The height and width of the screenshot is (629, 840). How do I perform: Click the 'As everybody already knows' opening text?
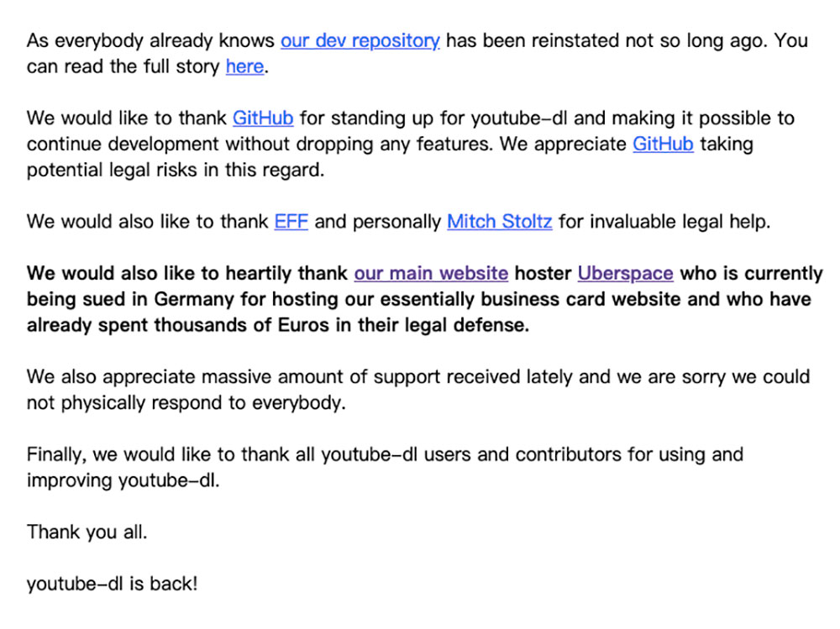click(x=150, y=40)
